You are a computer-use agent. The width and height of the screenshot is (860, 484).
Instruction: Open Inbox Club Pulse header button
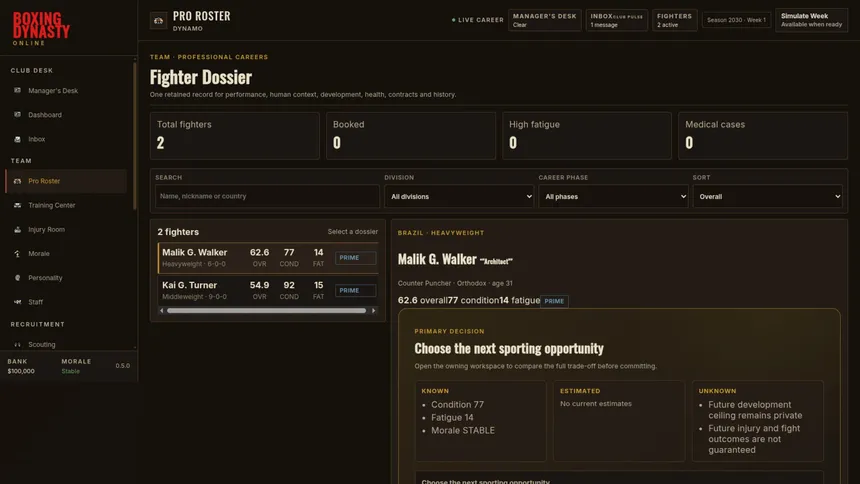(616, 20)
